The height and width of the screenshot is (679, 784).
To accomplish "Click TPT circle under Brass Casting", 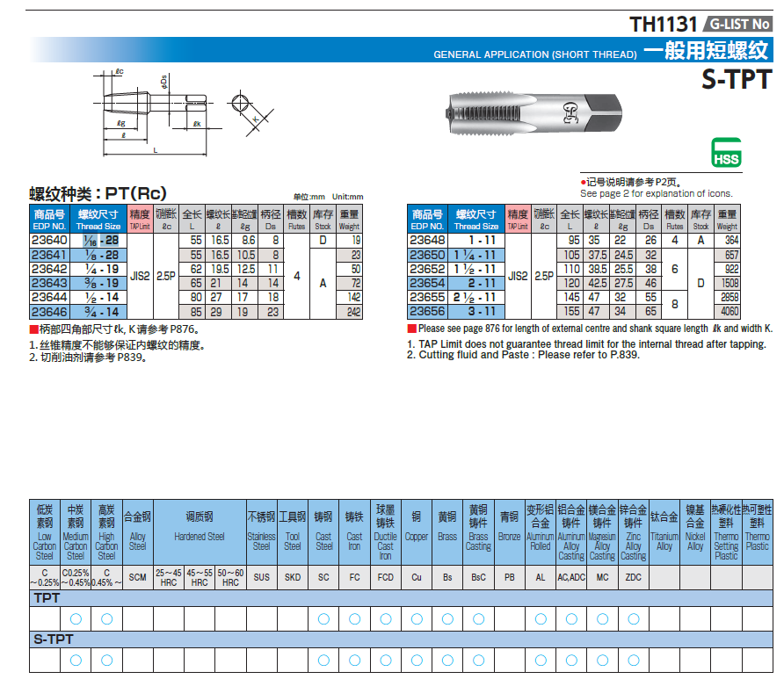I will coord(479,619).
